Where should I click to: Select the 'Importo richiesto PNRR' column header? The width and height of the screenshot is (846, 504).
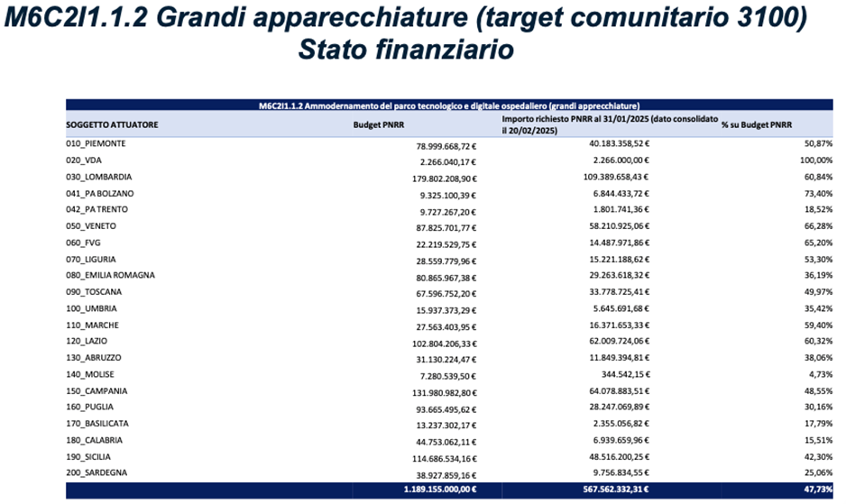point(610,125)
